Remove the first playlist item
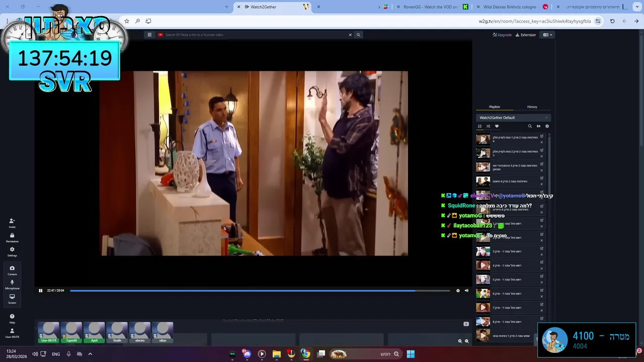This screenshot has width=644, height=362. (542, 142)
